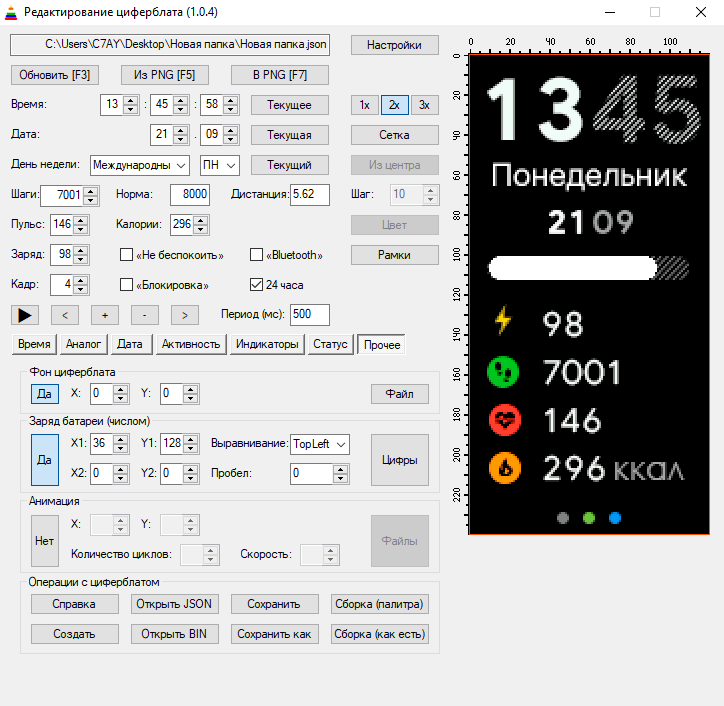Click the Создать button
This screenshot has height=706, width=724.
point(74,634)
